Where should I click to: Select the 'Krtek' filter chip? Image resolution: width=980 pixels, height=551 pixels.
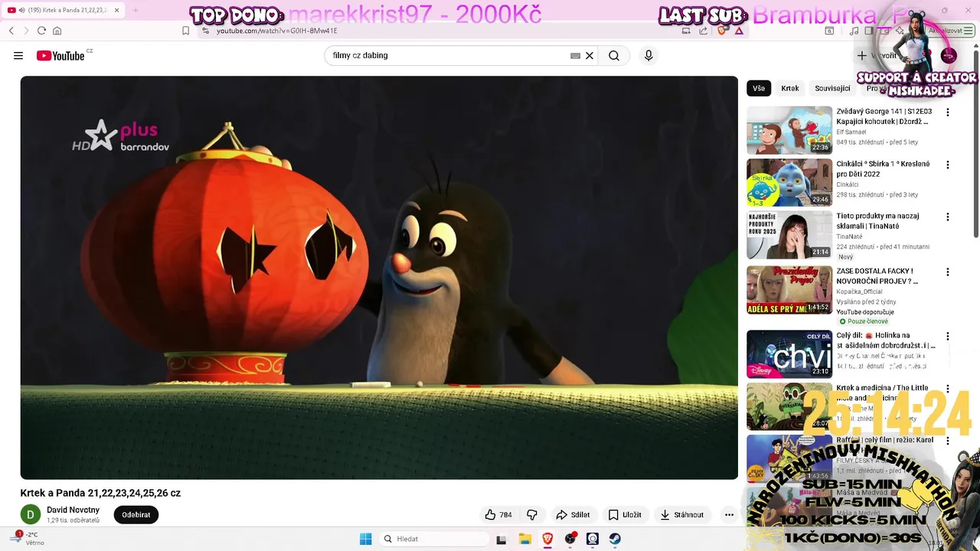[x=790, y=88]
